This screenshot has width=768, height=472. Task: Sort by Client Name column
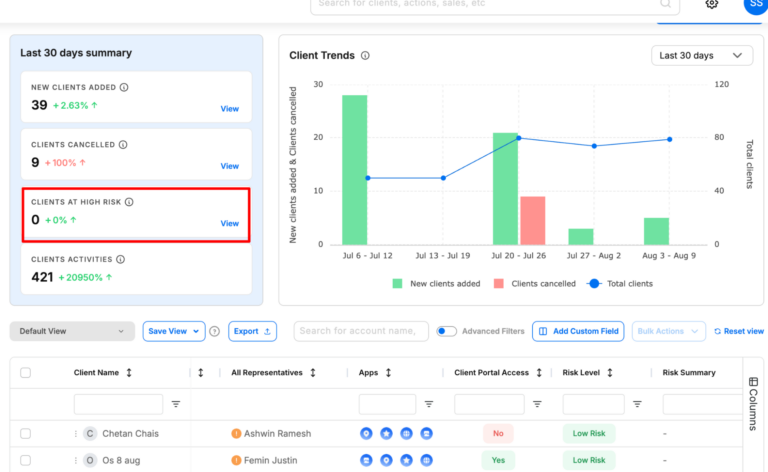click(x=129, y=373)
